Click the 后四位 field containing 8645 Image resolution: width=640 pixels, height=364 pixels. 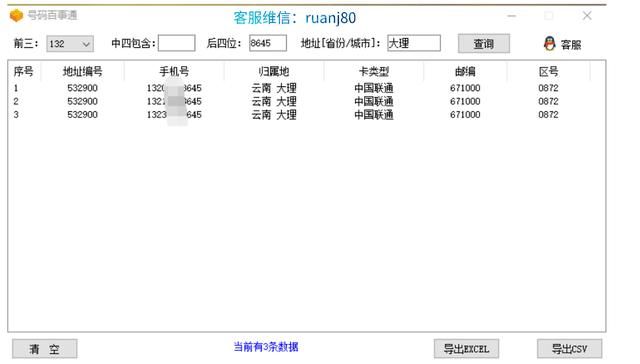tap(268, 43)
